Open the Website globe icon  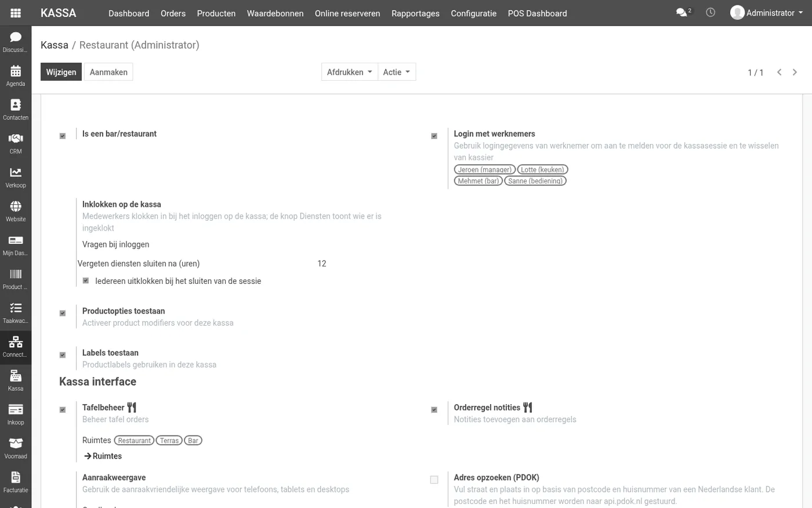(x=16, y=211)
